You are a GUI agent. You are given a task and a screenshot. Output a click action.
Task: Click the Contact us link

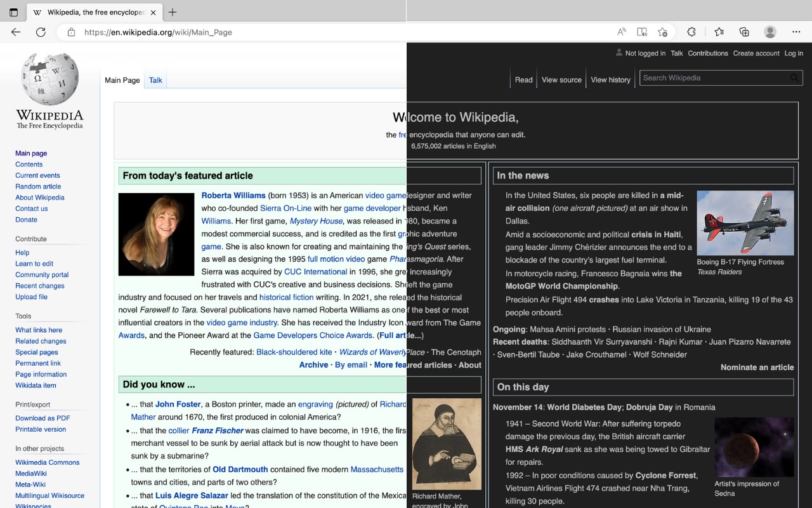32,209
